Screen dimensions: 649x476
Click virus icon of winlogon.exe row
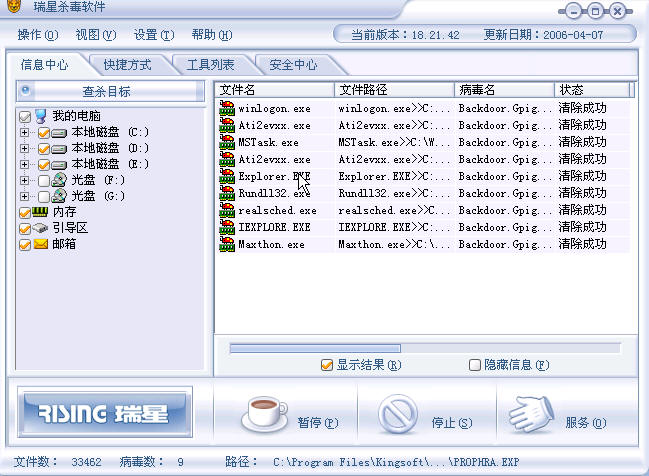pos(227,108)
